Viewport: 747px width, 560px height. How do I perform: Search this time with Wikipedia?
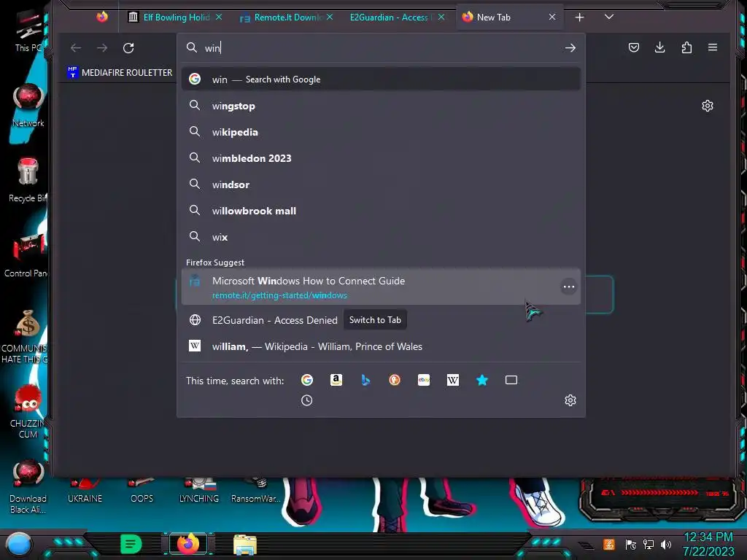(x=453, y=380)
